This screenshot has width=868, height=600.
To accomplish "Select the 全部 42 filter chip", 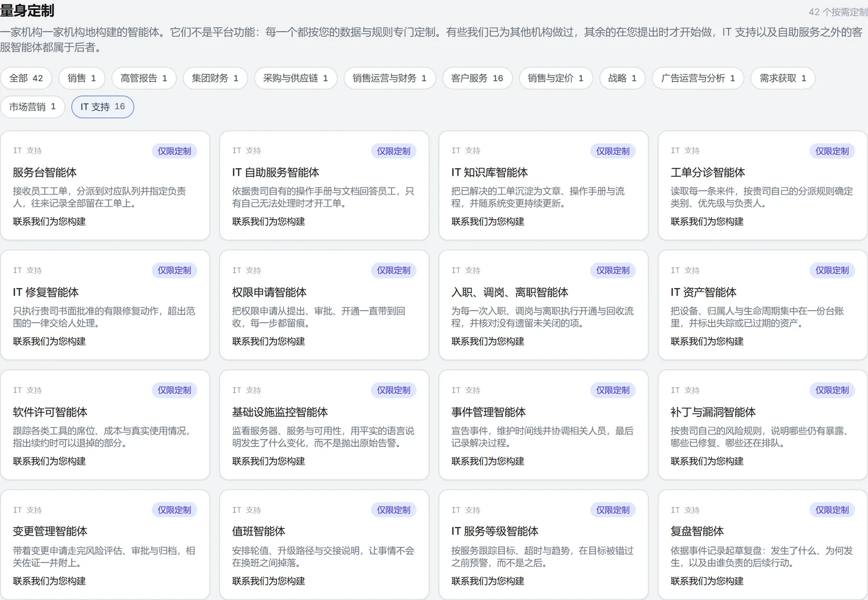I will (x=26, y=78).
